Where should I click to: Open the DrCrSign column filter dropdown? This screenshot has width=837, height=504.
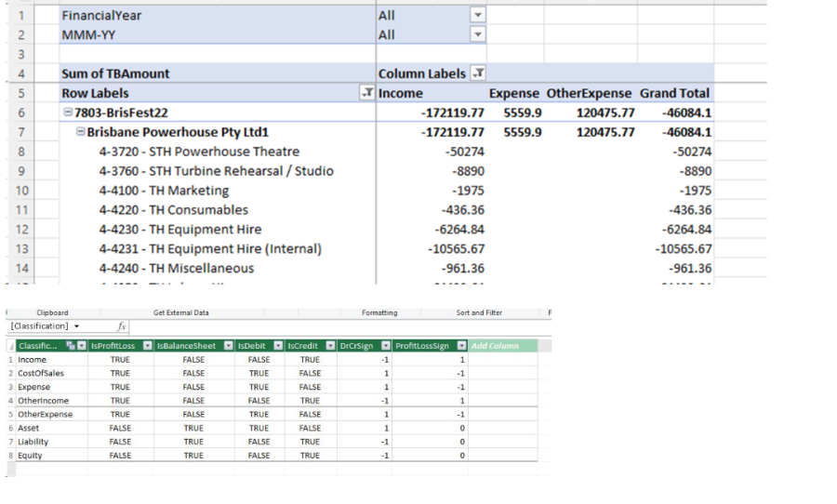click(386, 346)
